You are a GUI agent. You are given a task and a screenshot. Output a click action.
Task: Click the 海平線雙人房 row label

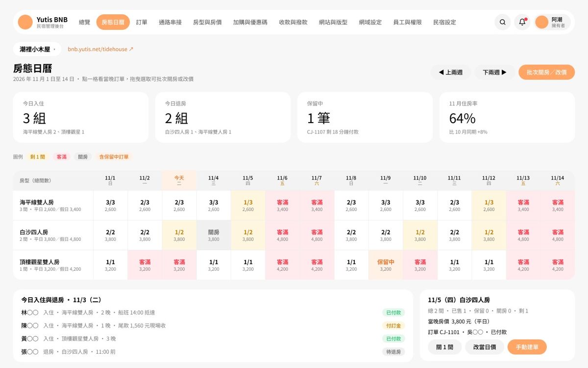53,206
